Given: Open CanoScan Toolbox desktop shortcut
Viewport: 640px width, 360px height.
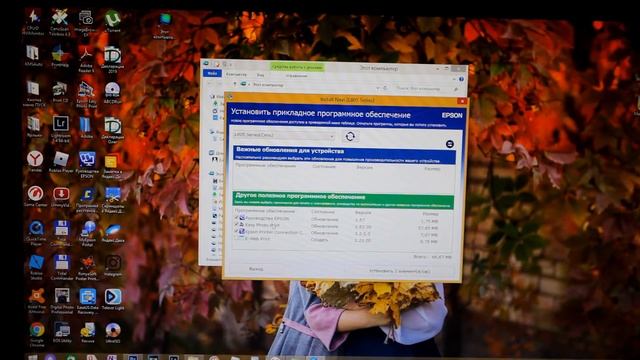Looking at the screenshot, I should pyautogui.click(x=60, y=22).
